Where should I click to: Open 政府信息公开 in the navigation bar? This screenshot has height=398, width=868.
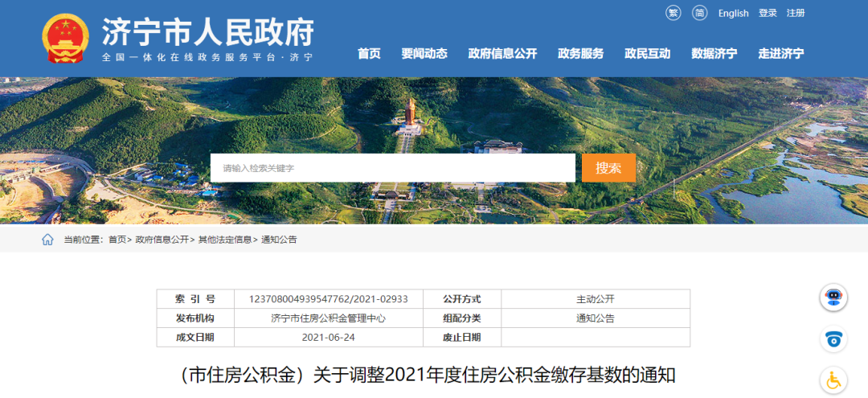pyautogui.click(x=502, y=54)
